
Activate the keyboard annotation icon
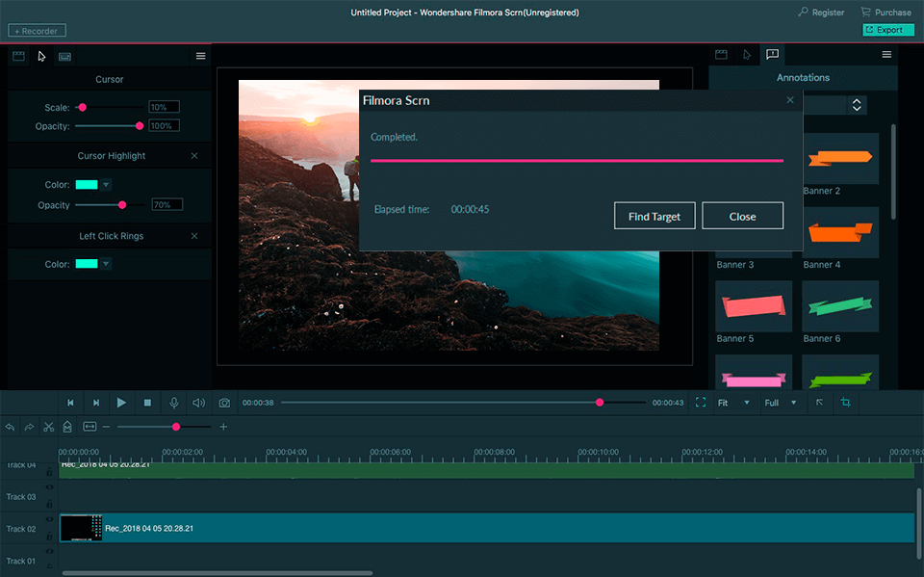point(64,56)
